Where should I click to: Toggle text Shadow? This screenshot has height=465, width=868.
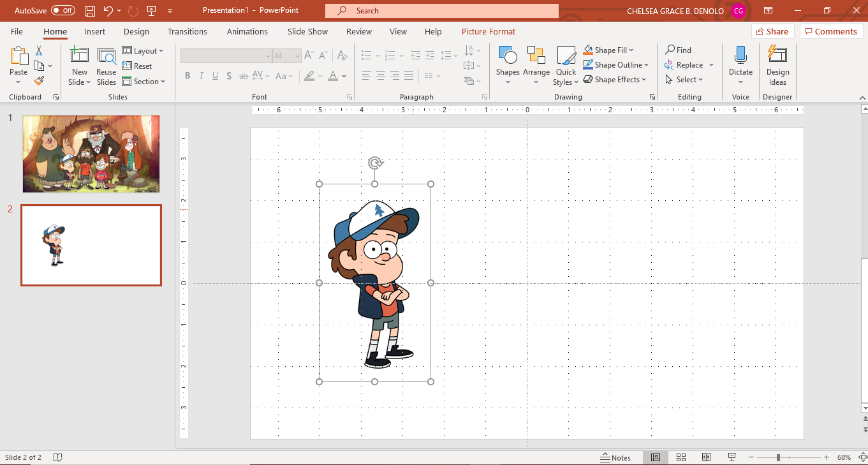tap(229, 76)
